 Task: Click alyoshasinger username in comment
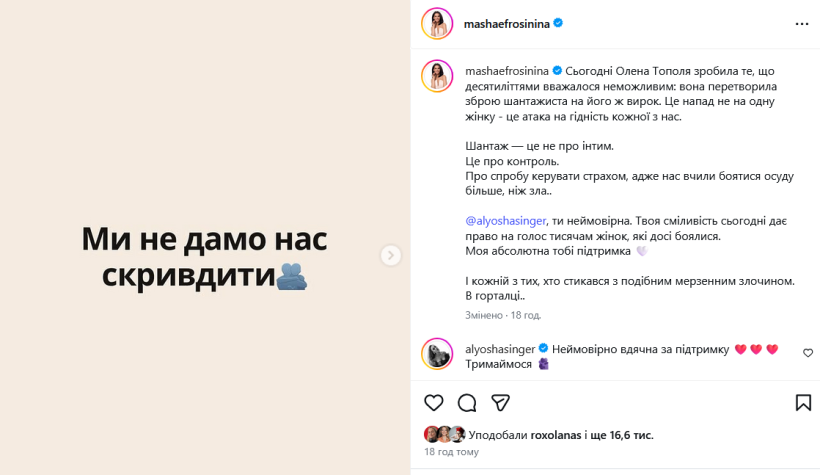click(x=500, y=348)
